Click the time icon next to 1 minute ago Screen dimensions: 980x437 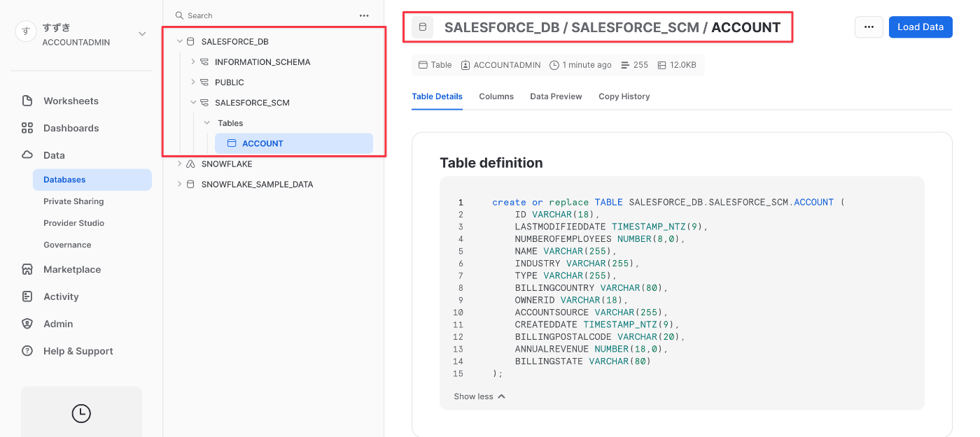(x=554, y=65)
